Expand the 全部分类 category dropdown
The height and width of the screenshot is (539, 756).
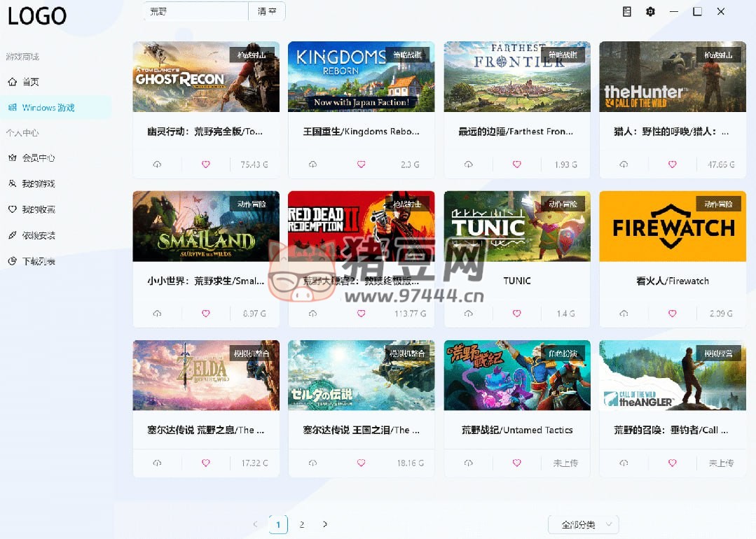(x=583, y=524)
